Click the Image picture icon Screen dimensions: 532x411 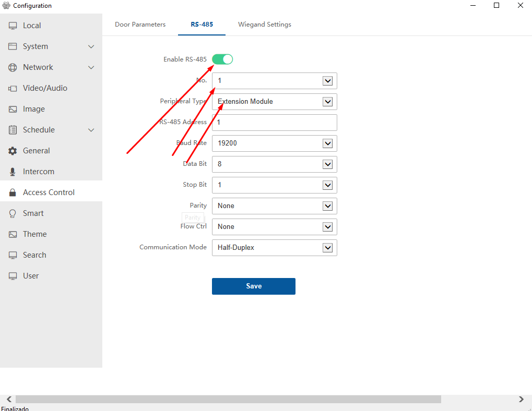tap(13, 109)
